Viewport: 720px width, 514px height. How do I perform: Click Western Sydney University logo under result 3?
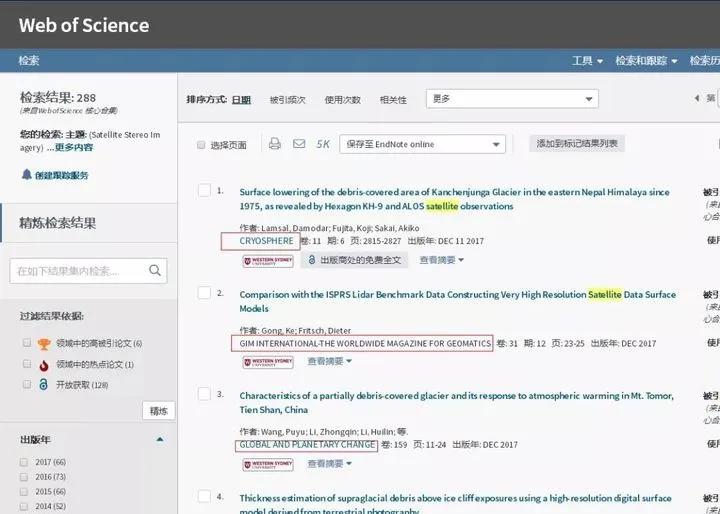268,465
